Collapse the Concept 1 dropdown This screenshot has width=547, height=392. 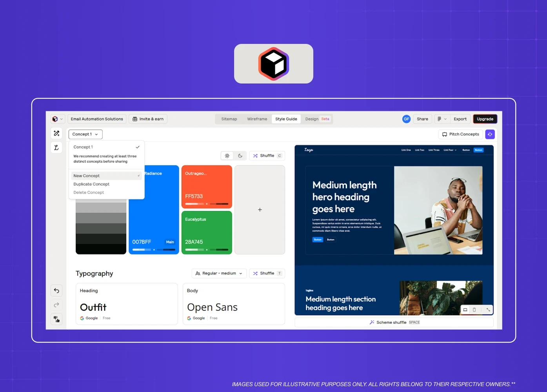(x=85, y=134)
